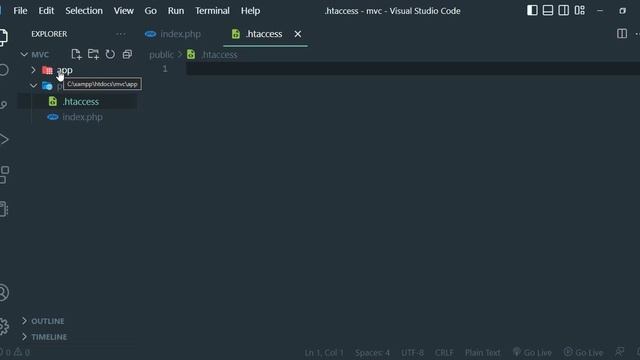Image resolution: width=640 pixels, height=360 pixels.
Task: Open the View menu
Action: point(123,11)
